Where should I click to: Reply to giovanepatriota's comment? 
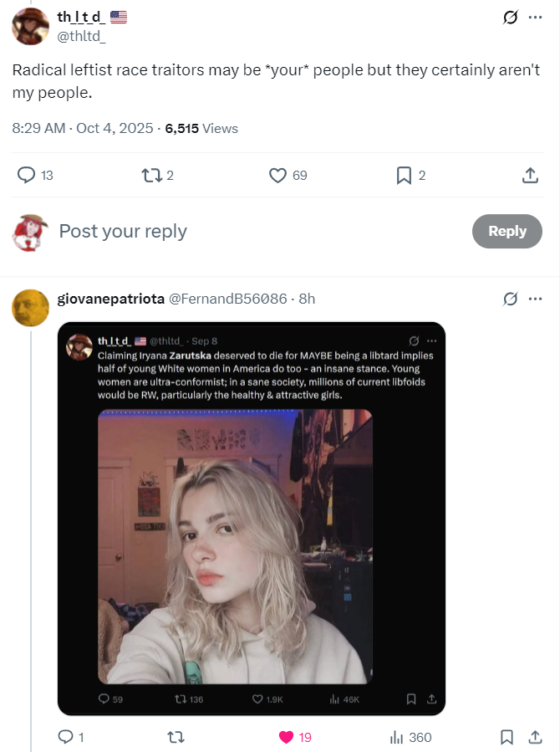(65, 737)
